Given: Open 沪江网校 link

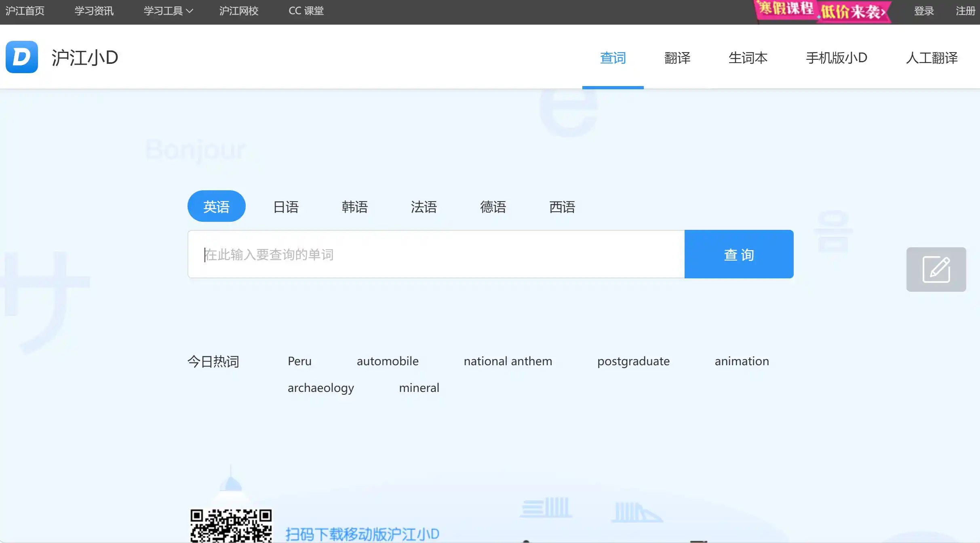Looking at the screenshot, I should 239,11.
